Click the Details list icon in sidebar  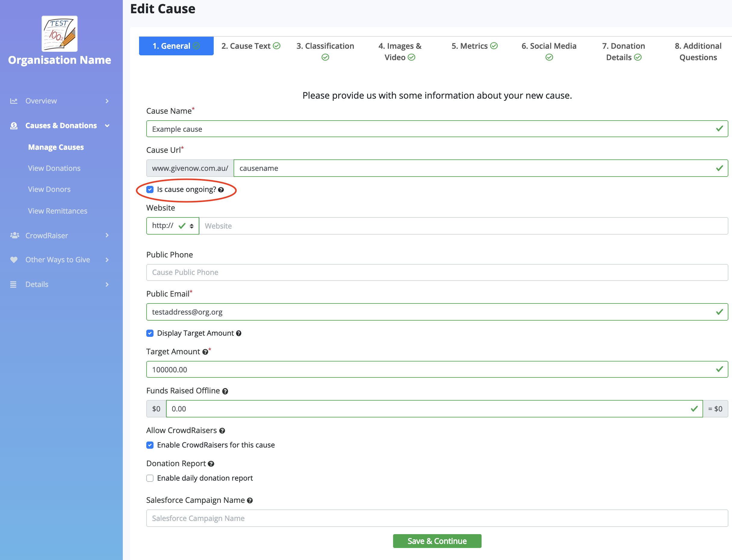[13, 284]
